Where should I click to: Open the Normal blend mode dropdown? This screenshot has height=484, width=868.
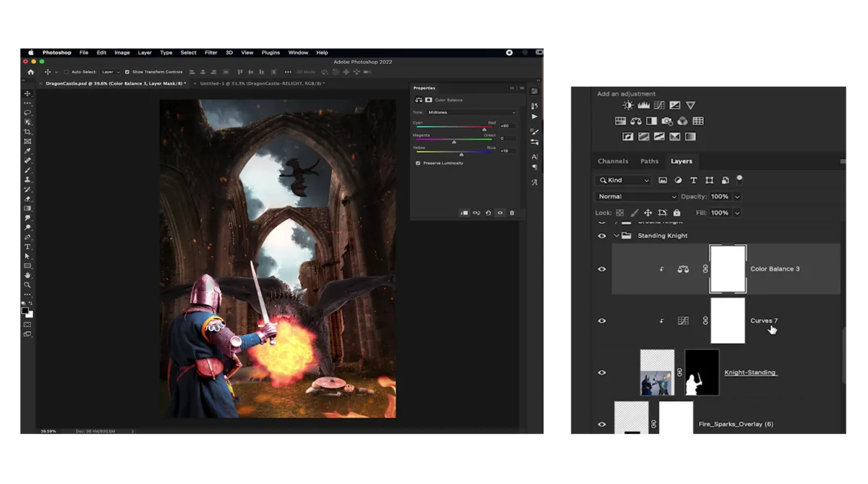click(637, 196)
